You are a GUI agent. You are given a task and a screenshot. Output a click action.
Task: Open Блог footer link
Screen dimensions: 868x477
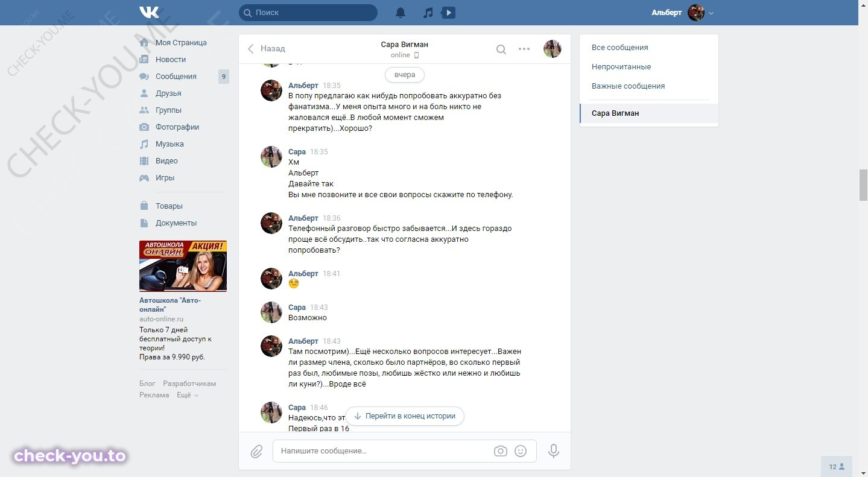click(x=147, y=384)
